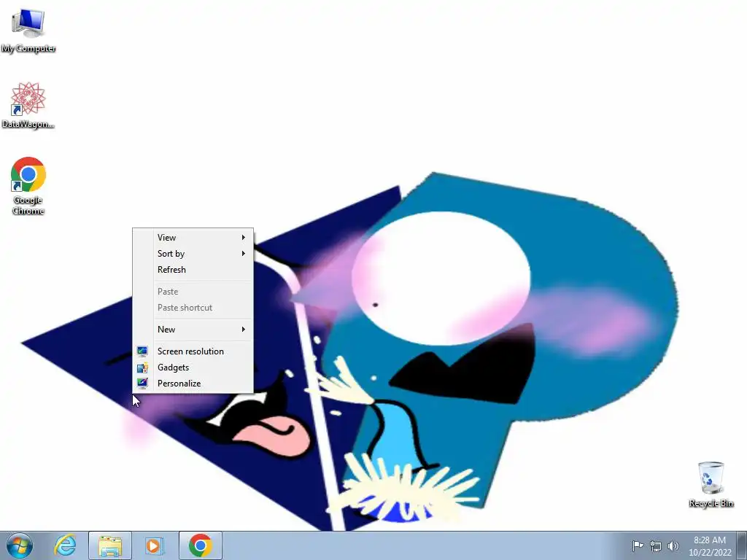The height and width of the screenshot is (560, 747).
Task: Open the volume speaker tray icon
Action: tap(673, 545)
